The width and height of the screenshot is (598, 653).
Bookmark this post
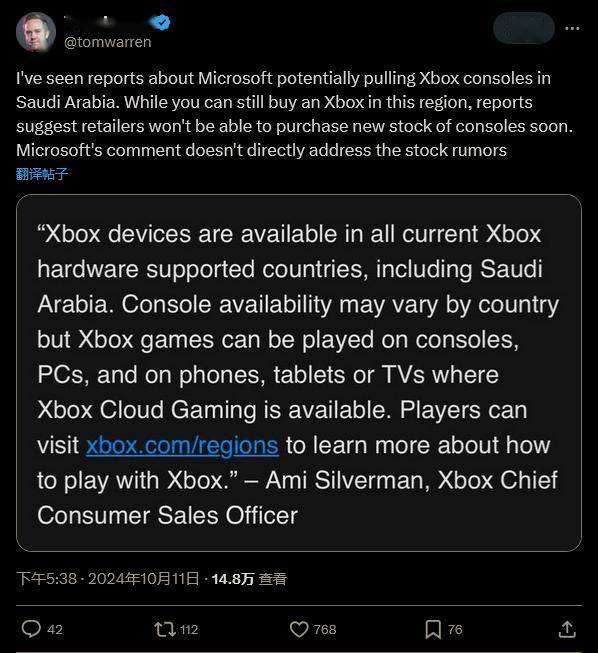[x=433, y=629]
